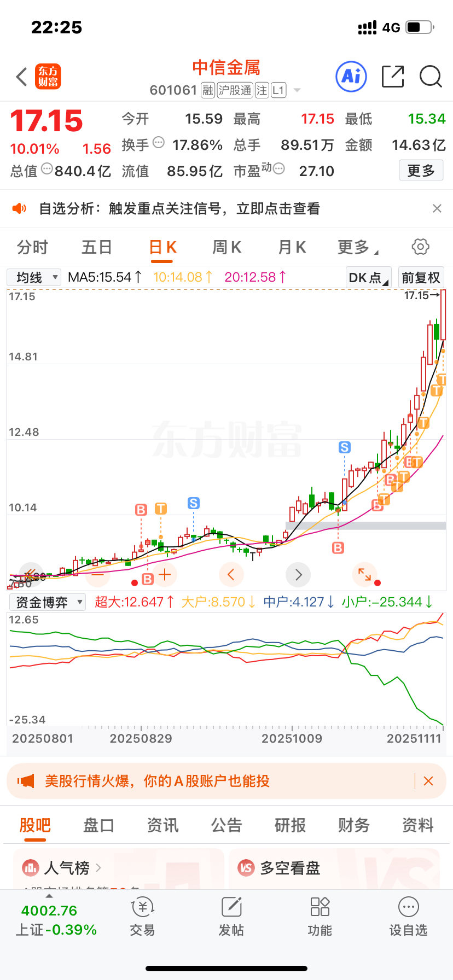Screen dimensions: 453x980
Task: Expand chart to fullscreen icon
Action: (364, 574)
